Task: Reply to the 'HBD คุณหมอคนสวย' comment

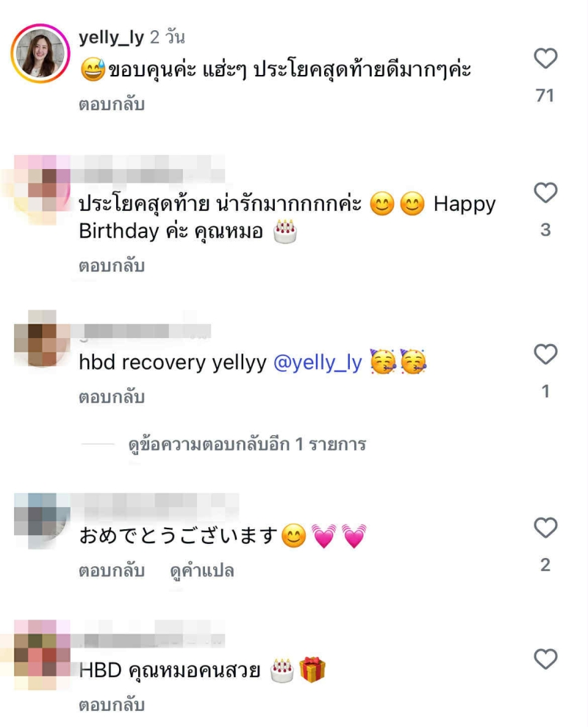Action: pyautogui.click(x=112, y=705)
